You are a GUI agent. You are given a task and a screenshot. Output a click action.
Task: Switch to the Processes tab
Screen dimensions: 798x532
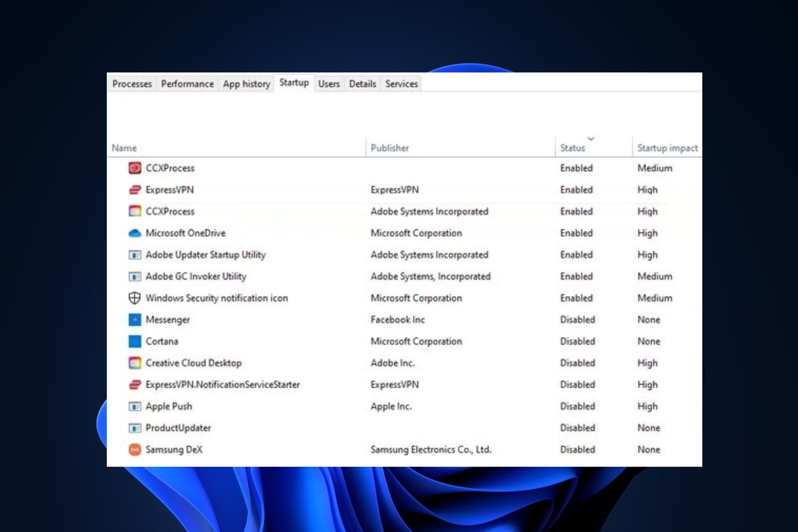(132, 84)
